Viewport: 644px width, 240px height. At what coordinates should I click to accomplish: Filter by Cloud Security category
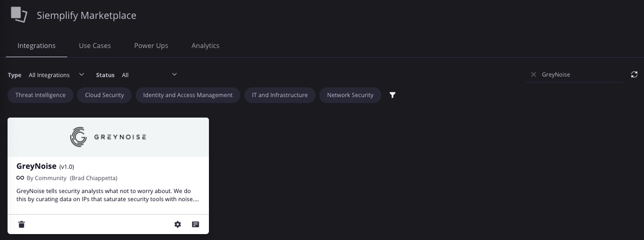[104, 95]
